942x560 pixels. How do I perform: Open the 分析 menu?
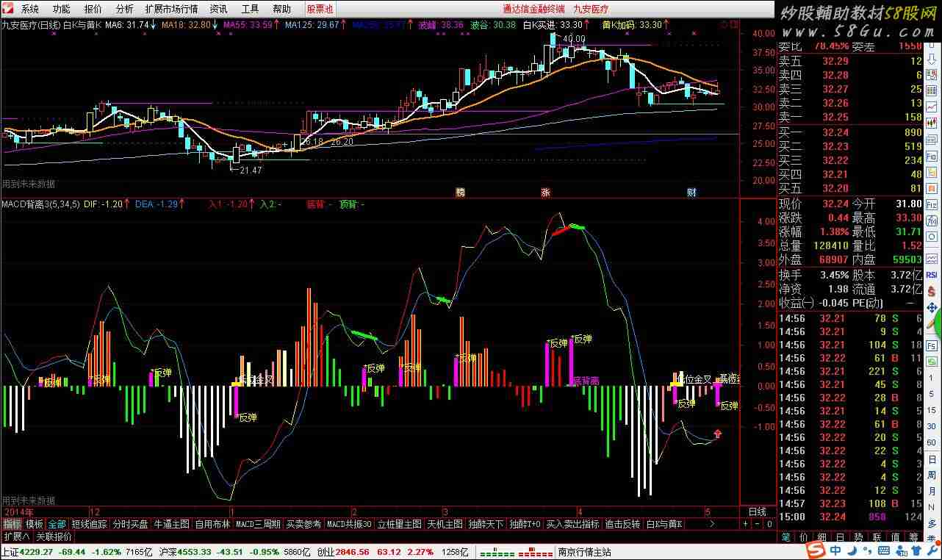pyautogui.click(x=125, y=9)
